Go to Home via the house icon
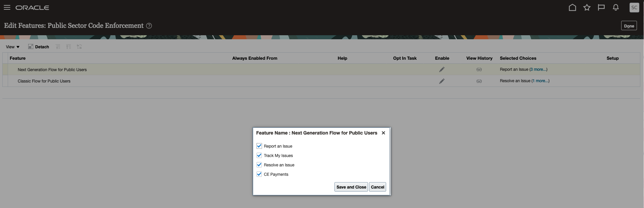Screen dimensions: 644x208 point(572,7)
